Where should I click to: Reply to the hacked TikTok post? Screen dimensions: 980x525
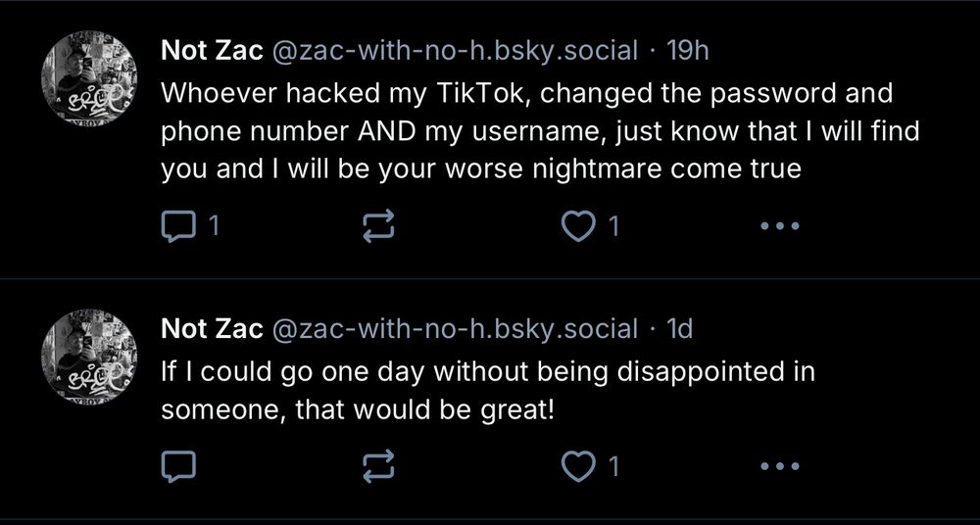[178, 226]
